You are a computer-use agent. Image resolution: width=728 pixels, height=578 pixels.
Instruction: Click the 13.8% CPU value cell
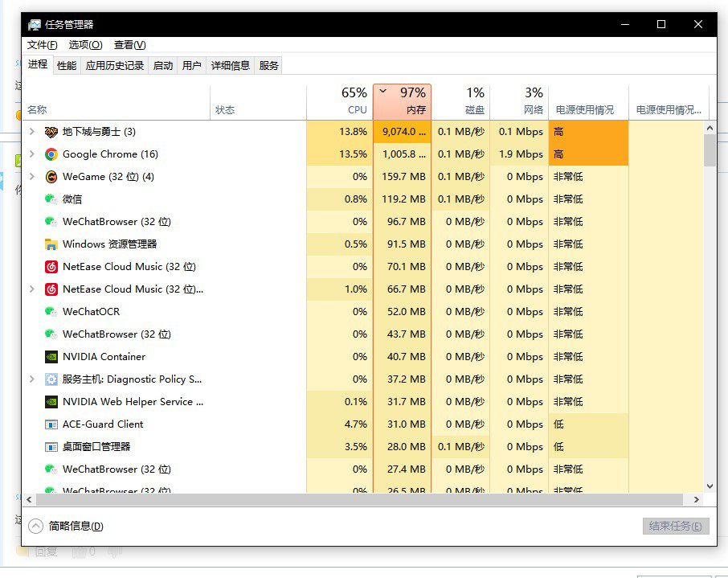[340, 132]
